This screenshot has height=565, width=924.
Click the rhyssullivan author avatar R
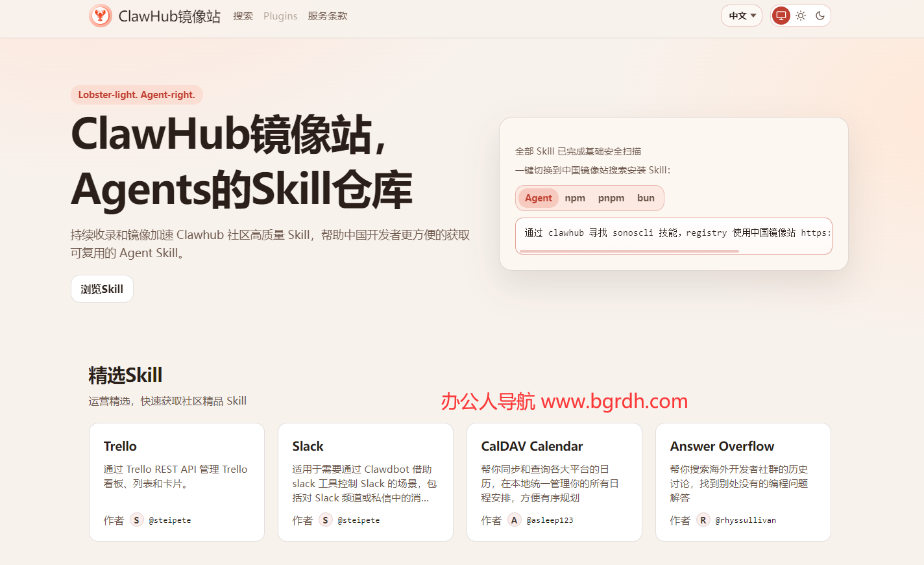point(703,520)
